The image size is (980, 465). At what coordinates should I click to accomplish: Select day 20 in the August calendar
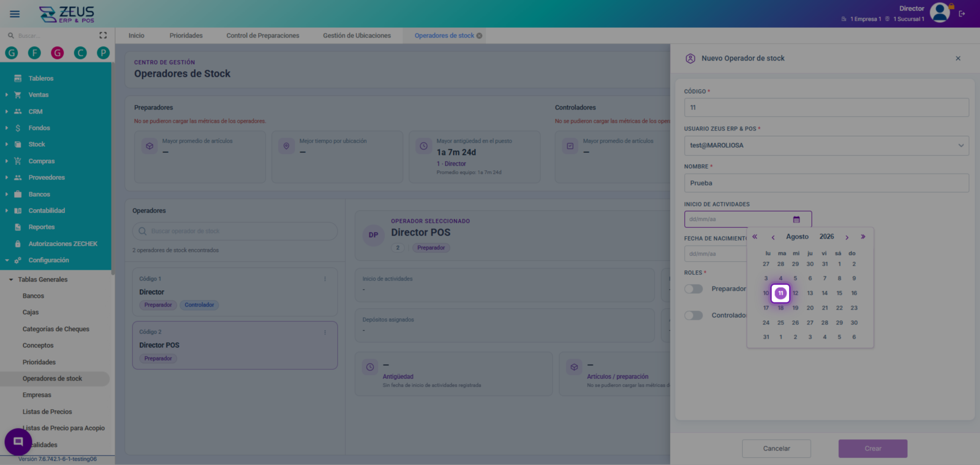coord(810,308)
